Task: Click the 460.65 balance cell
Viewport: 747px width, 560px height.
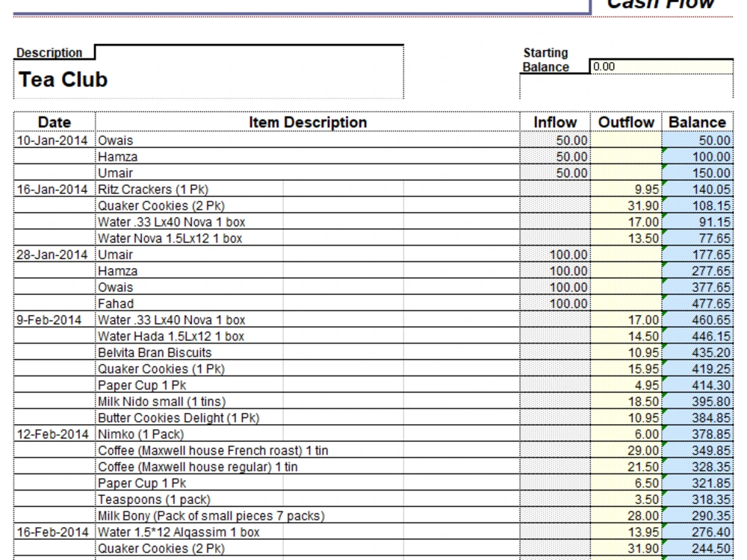Action: [698, 320]
